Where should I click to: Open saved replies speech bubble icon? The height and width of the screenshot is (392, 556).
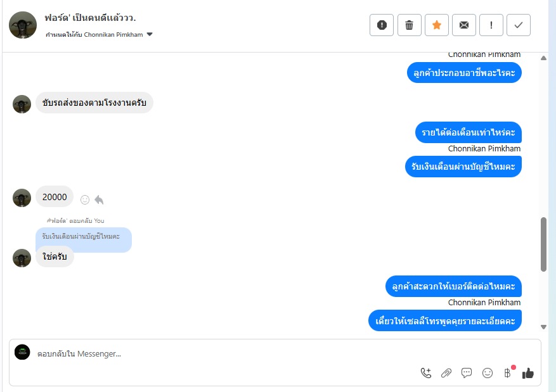[x=466, y=373]
